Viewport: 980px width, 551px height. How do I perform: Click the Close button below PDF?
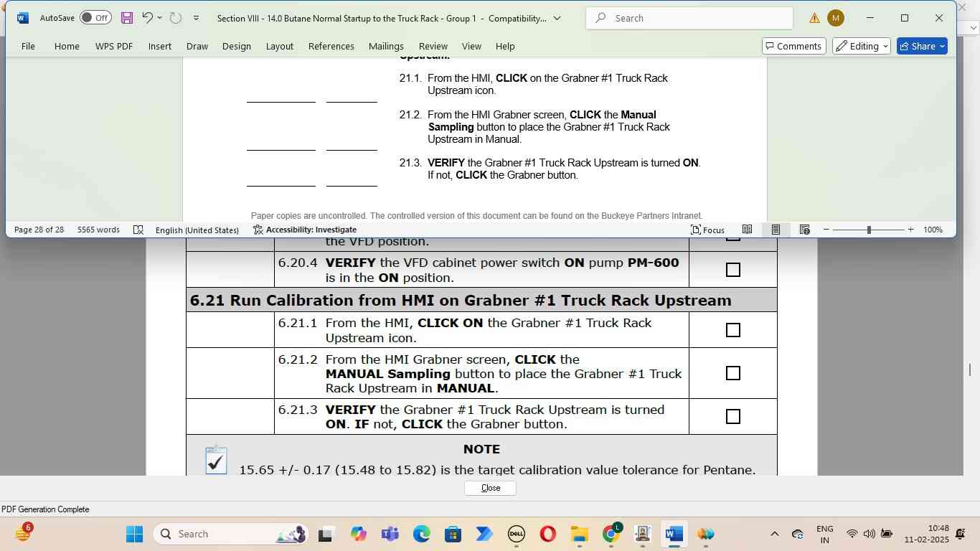coord(490,488)
